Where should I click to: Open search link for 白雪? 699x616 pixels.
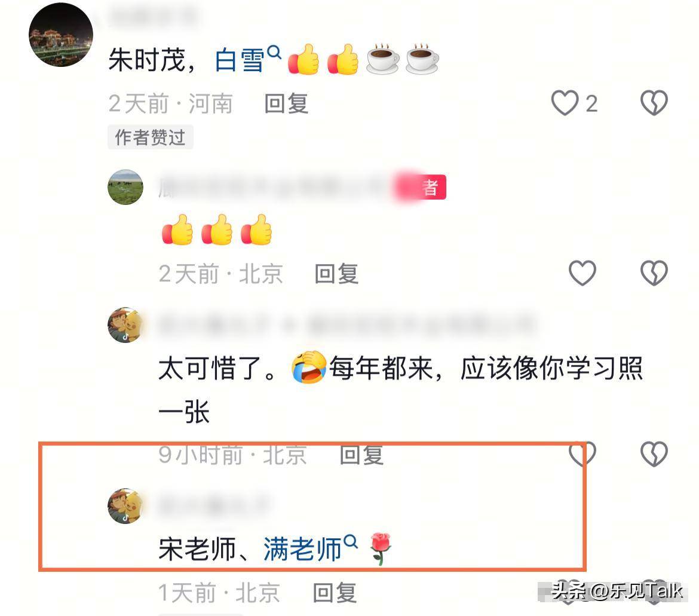(240, 60)
